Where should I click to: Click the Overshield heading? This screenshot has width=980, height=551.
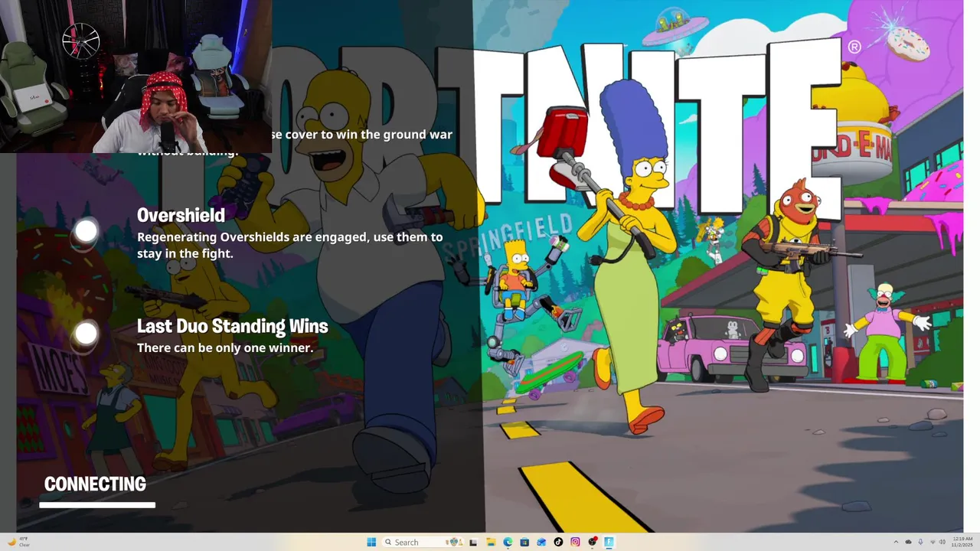[181, 215]
